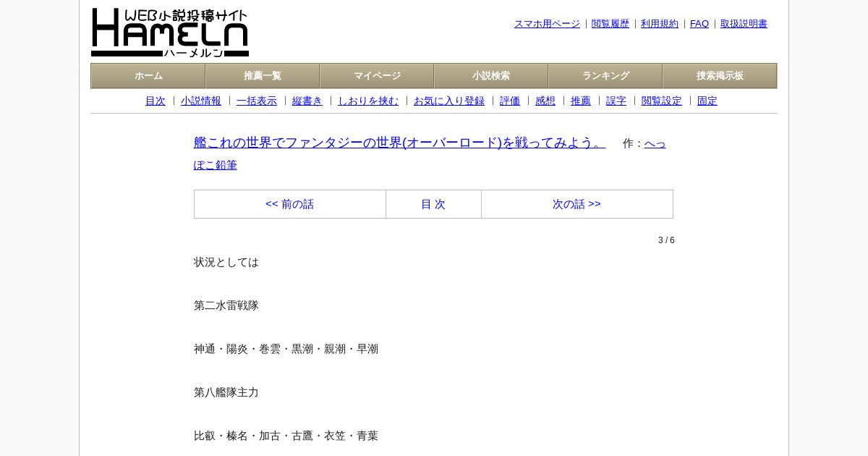Click しおりを挟む to add a bookmark
Image resolution: width=868 pixels, height=456 pixels.
368,101
